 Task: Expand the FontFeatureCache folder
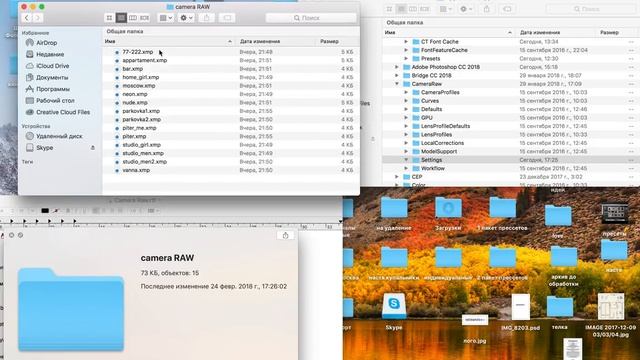406,50
